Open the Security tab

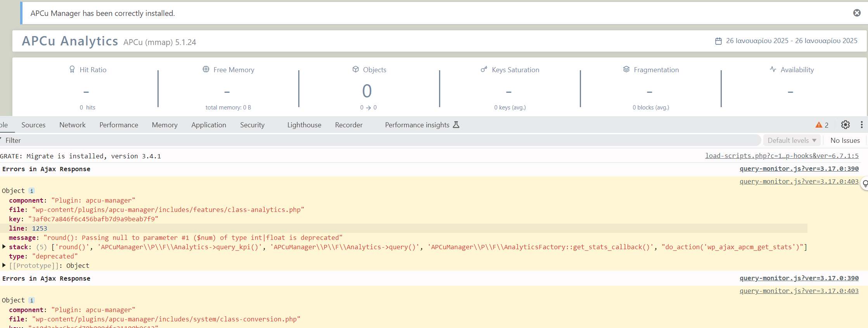tap(252, 125)
